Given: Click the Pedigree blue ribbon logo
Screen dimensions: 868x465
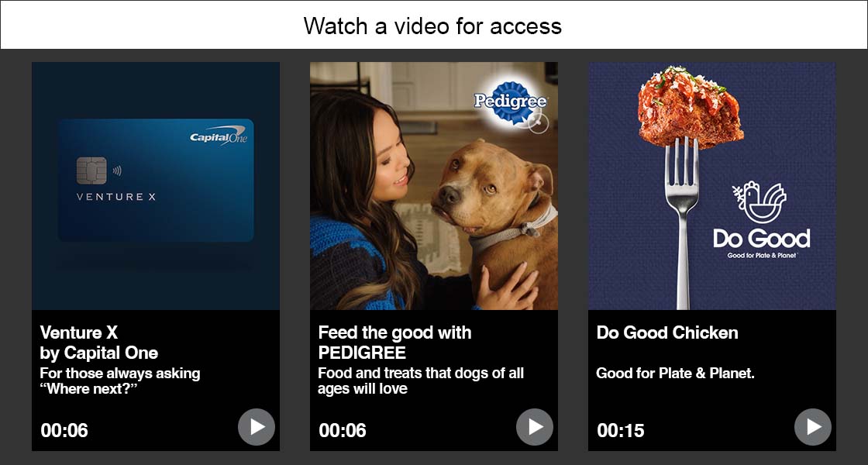Looking at the screenshot, I should (511, 102).
